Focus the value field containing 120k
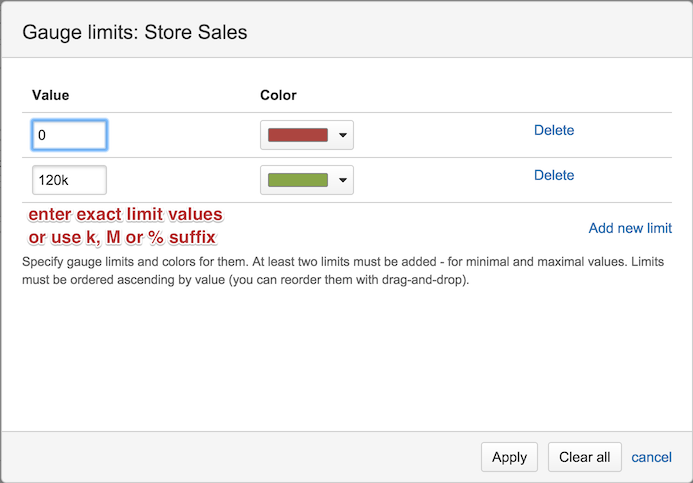The width and height of the screenshot is (693, 483). [x=69, y=180]
